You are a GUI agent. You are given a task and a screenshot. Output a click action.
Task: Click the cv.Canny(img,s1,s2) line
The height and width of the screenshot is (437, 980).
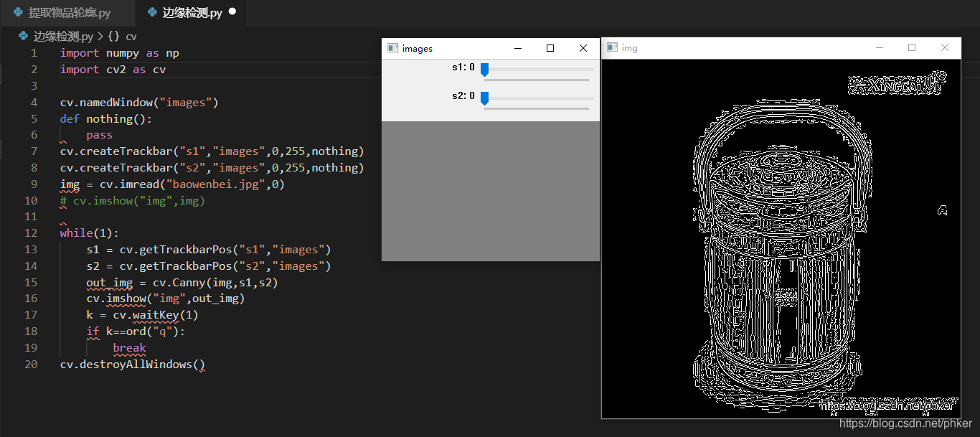tap(182, 283)
